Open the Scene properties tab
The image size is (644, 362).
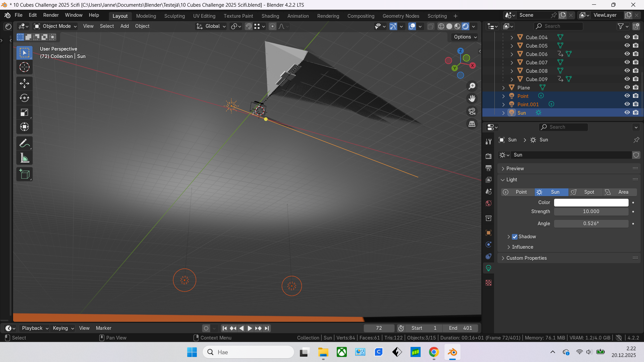(x=489, y=191)
